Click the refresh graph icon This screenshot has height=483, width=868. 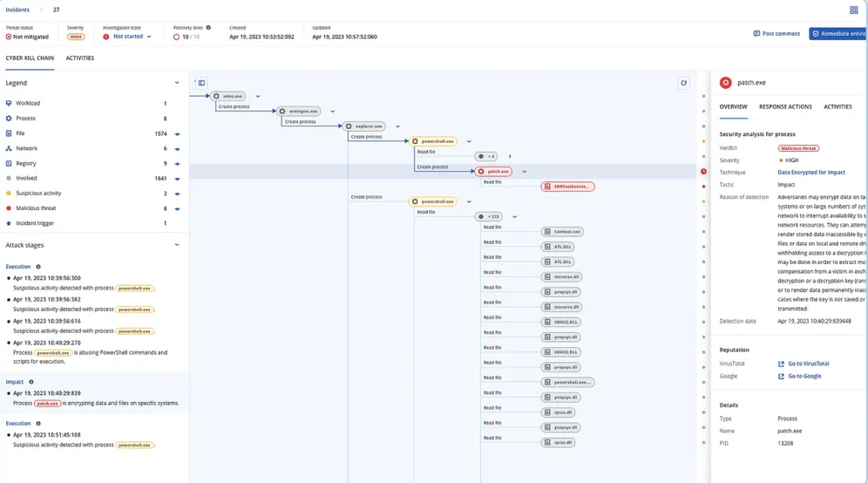point(683,83)
